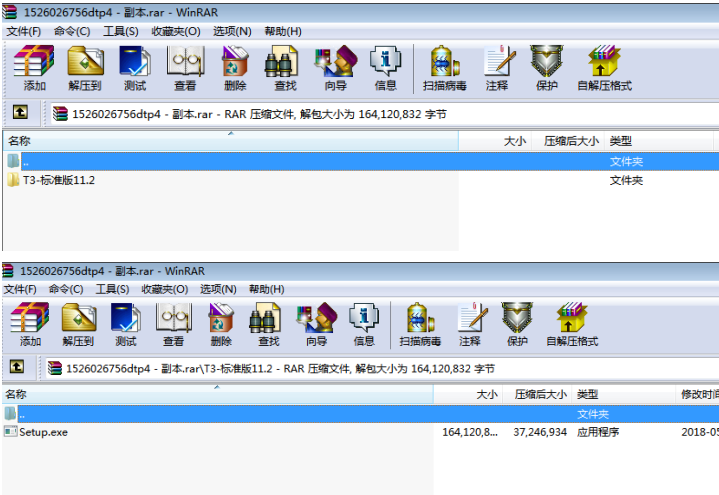Open 工具(S) menu in lower window
The height and width of the screenshot is (495, 719).
[x=112, y=289]
